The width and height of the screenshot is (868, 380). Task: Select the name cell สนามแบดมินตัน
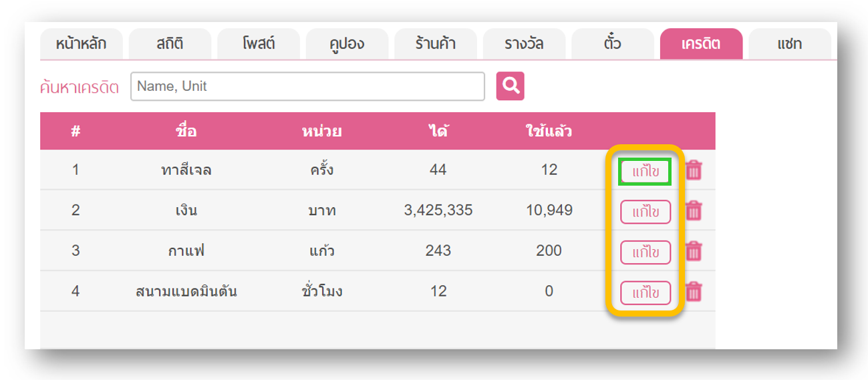pos(186,292)
